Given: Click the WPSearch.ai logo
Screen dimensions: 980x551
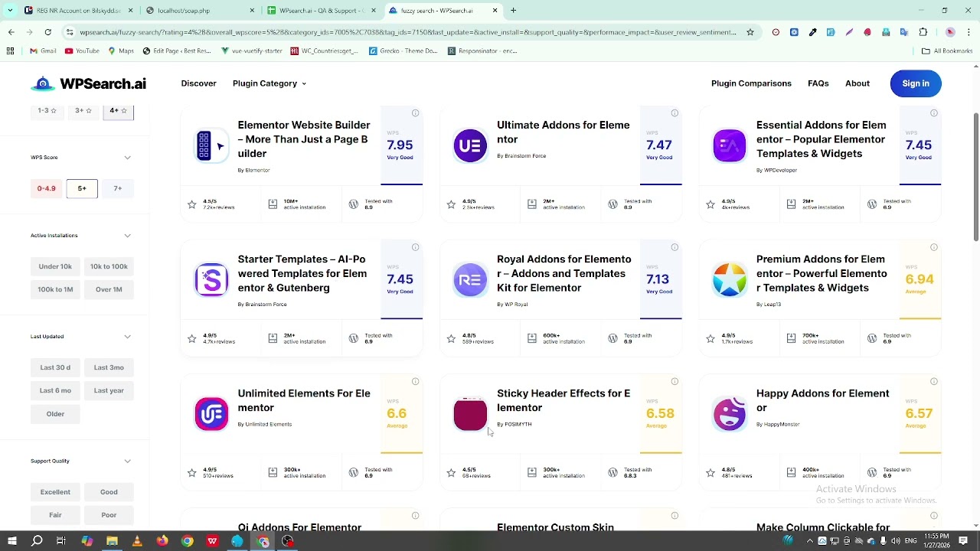Looking at the screenshot, I should tap(89, 83).
